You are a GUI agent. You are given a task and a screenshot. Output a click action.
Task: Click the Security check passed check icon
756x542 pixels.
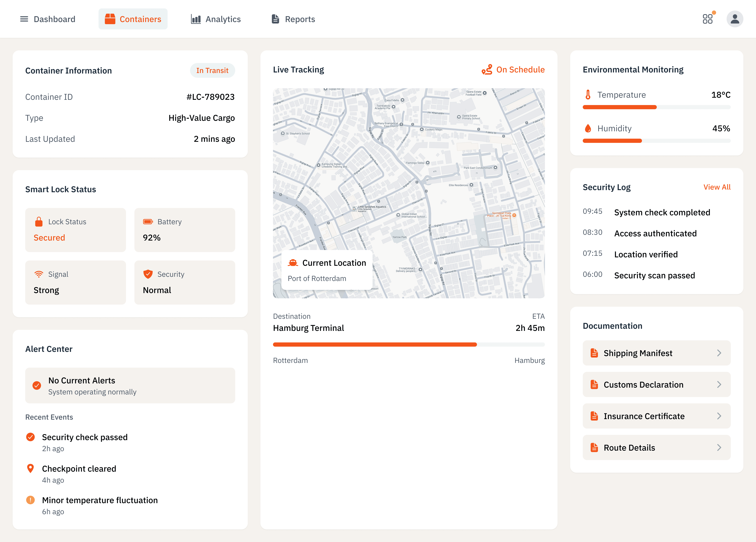click(30, 437)
